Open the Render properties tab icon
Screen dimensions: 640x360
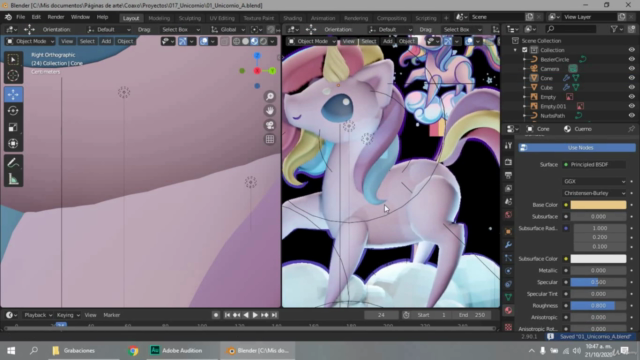(508, 162)
